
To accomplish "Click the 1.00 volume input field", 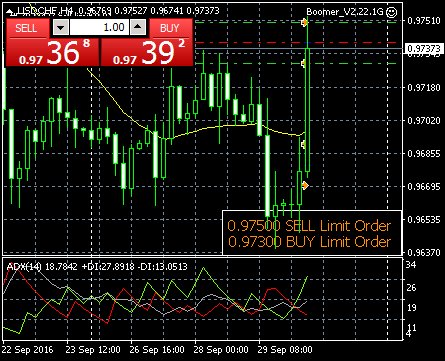I will [x=99, y=27].
